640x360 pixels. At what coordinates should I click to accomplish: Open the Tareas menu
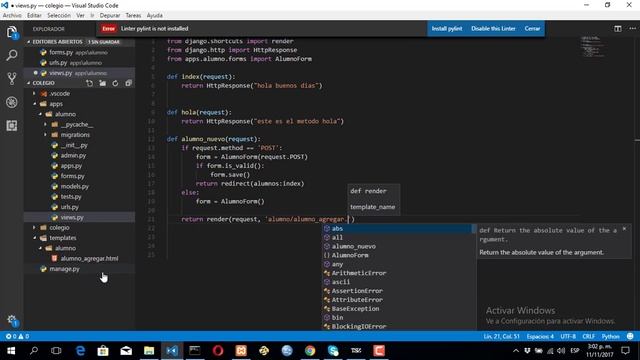tap(133, 16)
